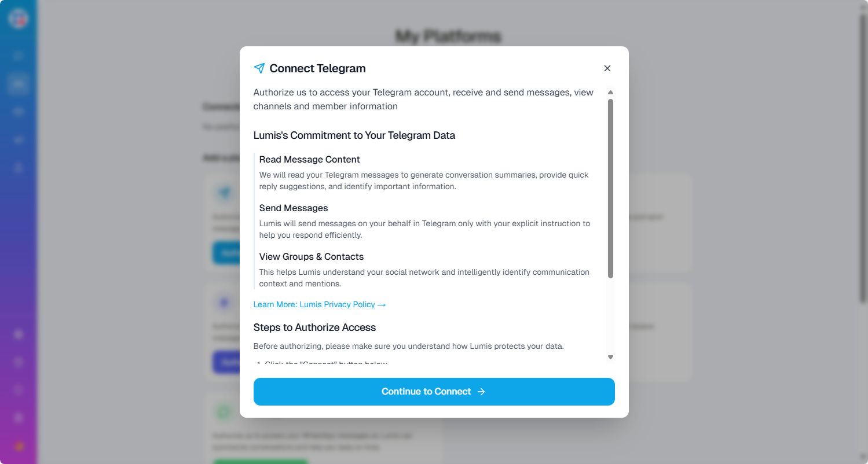Close the Connect Telegram dialog
Screen dimensions: 868x464
click(x=607, y=68)
